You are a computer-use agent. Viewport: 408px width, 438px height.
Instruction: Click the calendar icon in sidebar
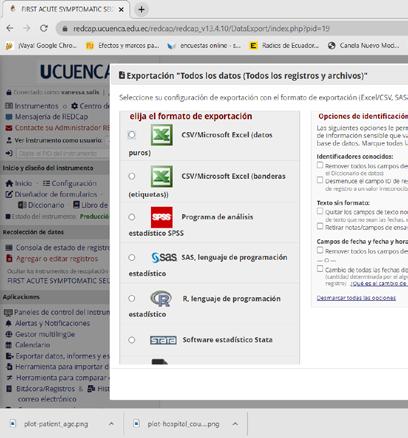(x=9, y=345)
